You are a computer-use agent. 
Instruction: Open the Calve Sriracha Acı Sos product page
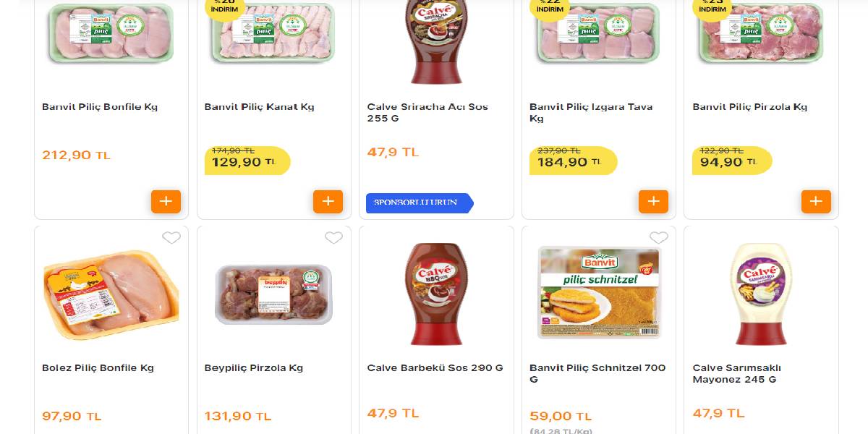(427, 112)
